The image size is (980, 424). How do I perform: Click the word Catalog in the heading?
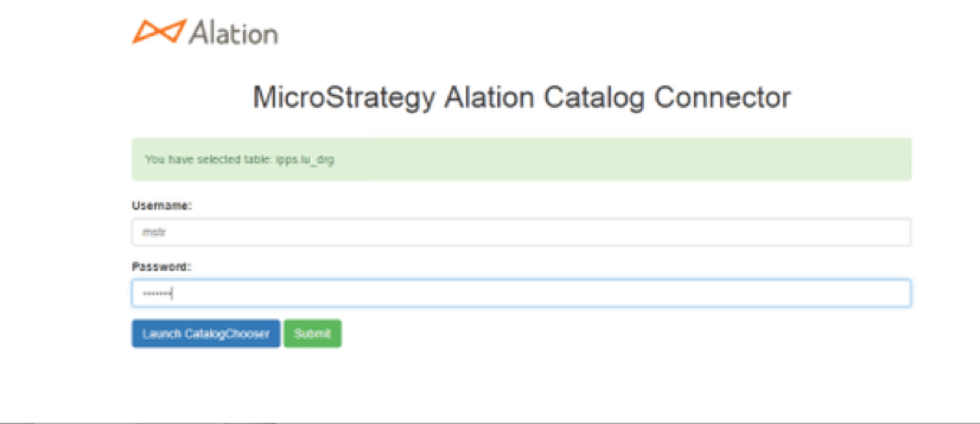[594, 97]
